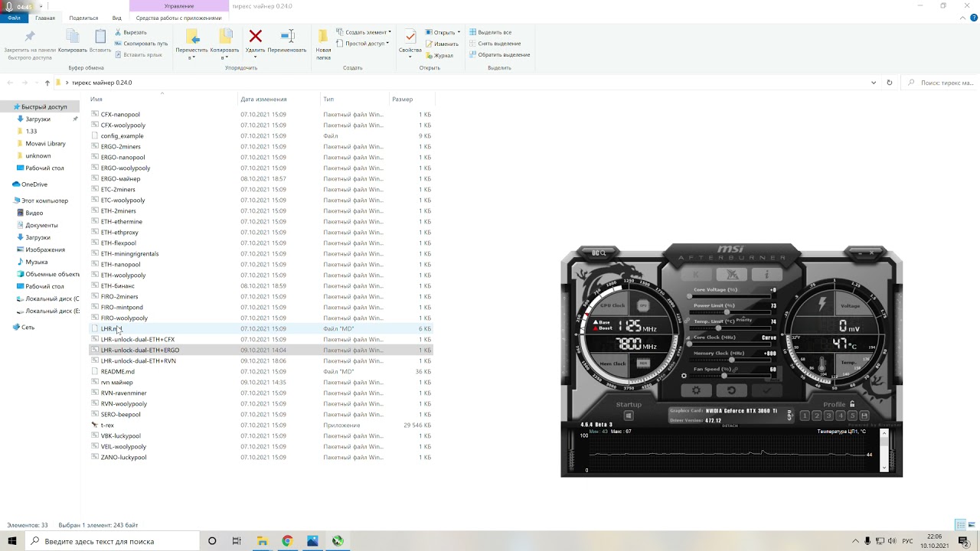
Task: Click the search box for the folder
Action: click(940, 83)
